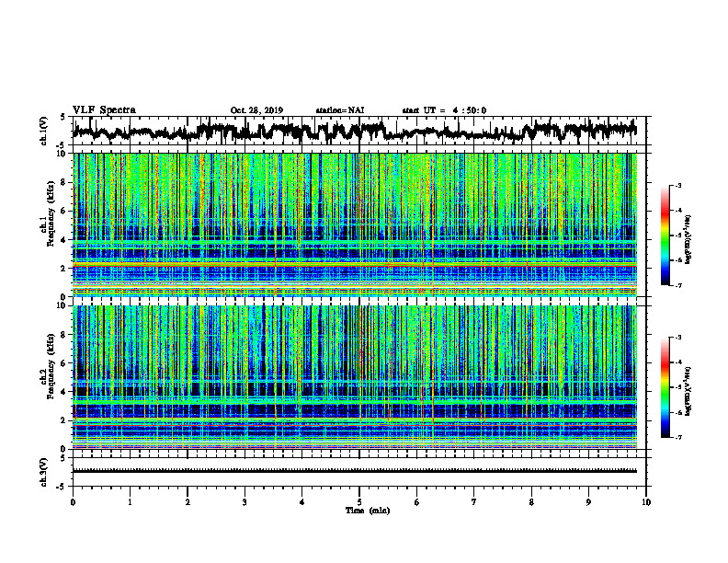Select ch.2 colorbar label "log(PSD)(V²/Hz)"
Screen dimensions: 728x563
click(688, 391)
